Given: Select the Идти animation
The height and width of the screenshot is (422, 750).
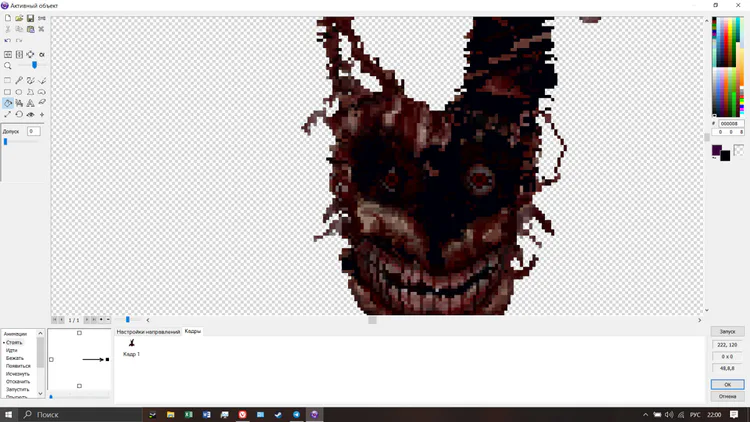Looking at the screenshot, I should click(11, 350).
